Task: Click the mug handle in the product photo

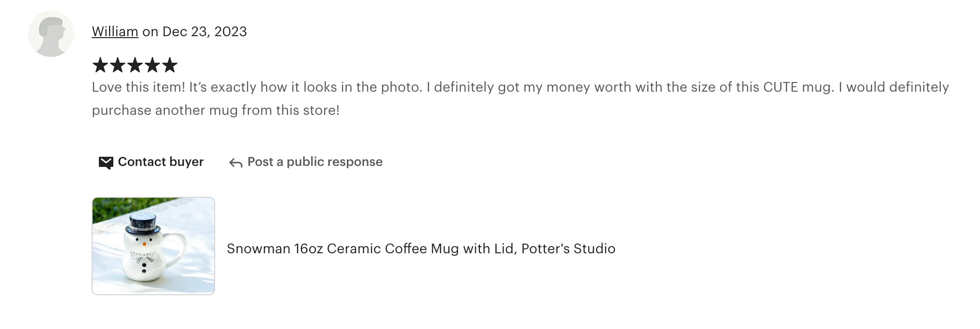Action: point(177,247)
